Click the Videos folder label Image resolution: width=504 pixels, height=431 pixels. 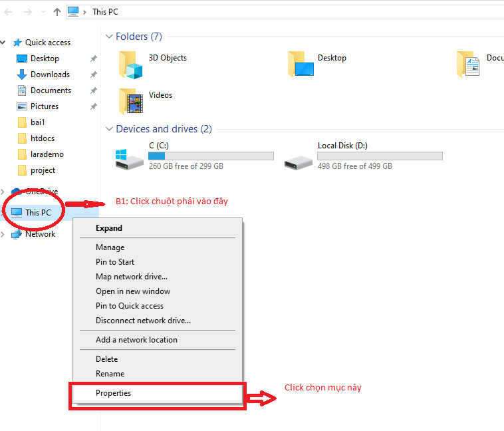tap(160, 95)
